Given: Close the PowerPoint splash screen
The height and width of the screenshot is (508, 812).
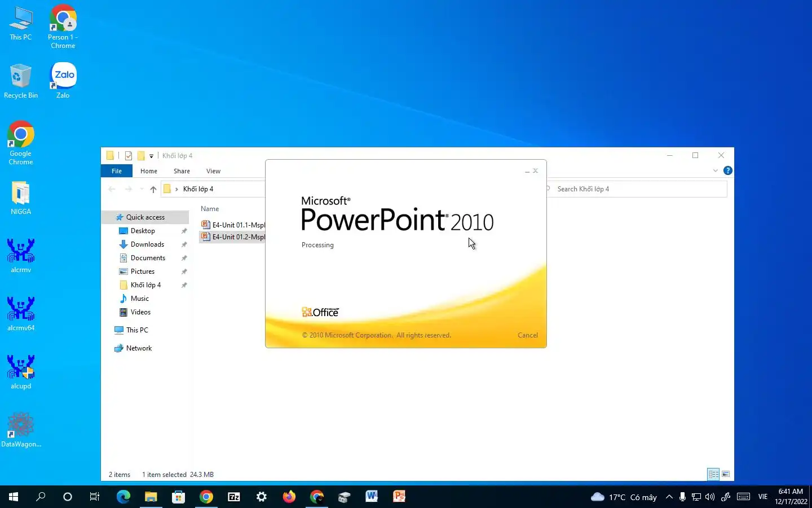Looking at the screenshot, I should pyautogui.click(x=536, y=170).
